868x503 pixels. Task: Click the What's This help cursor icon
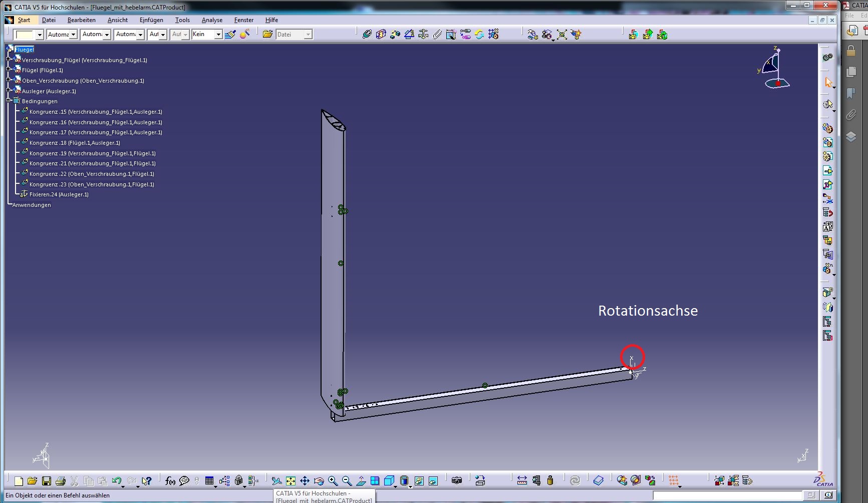coord(146,481)
